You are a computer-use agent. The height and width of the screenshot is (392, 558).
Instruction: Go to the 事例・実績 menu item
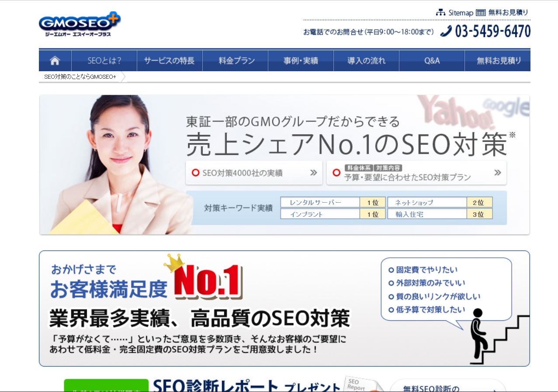click(x=301, y=61)
